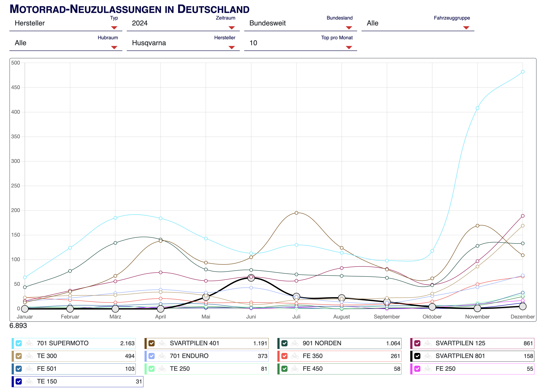Click the red arrow of Zeitraum selector

tap(231, 28)
